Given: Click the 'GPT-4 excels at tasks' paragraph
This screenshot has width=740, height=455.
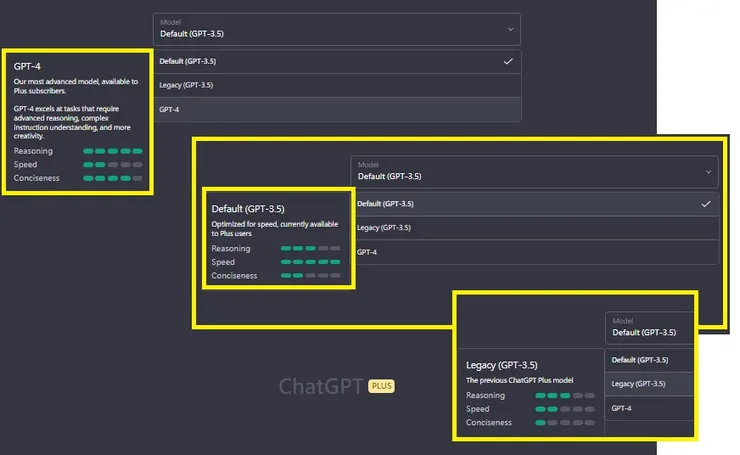Looking at the screenshot, I should tap(72, 122).
